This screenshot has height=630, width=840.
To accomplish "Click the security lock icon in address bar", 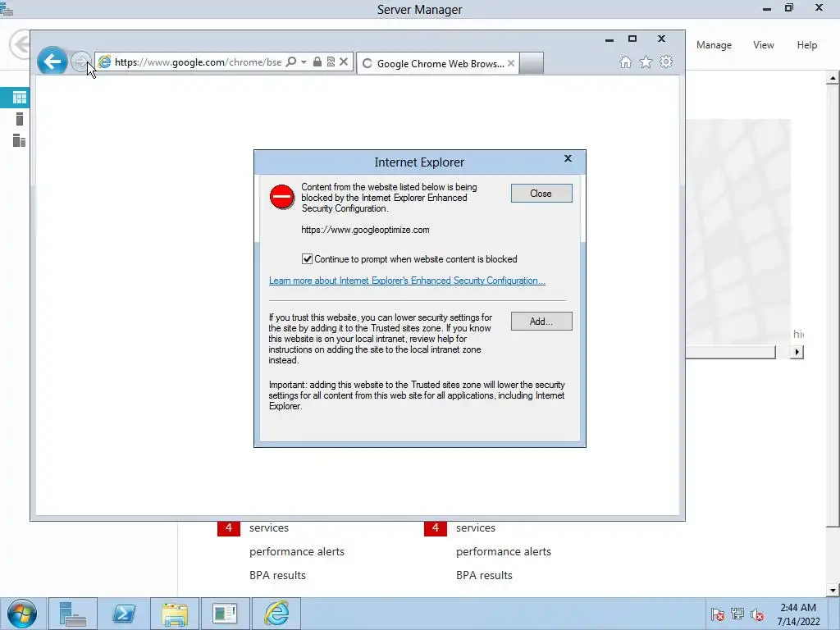I will pos(317,62).
